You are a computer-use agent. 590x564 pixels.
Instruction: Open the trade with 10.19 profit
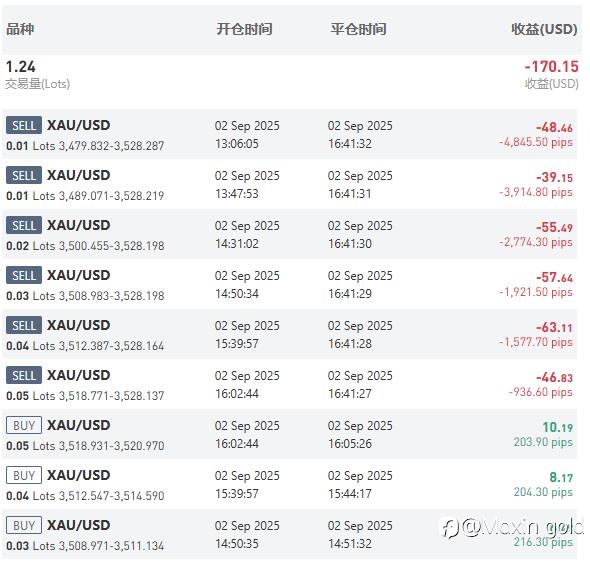(289, 435)
